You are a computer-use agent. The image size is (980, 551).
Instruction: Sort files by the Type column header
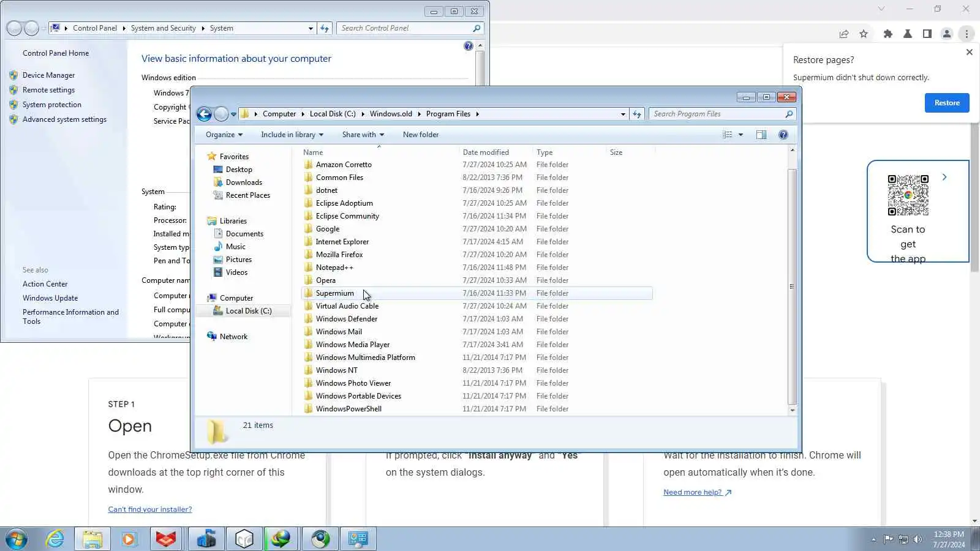(569, 152)
